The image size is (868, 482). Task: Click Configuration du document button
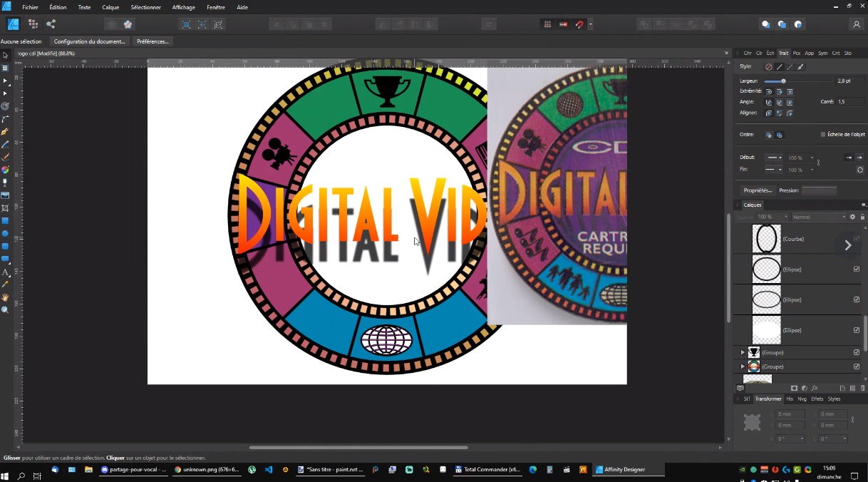90,41
